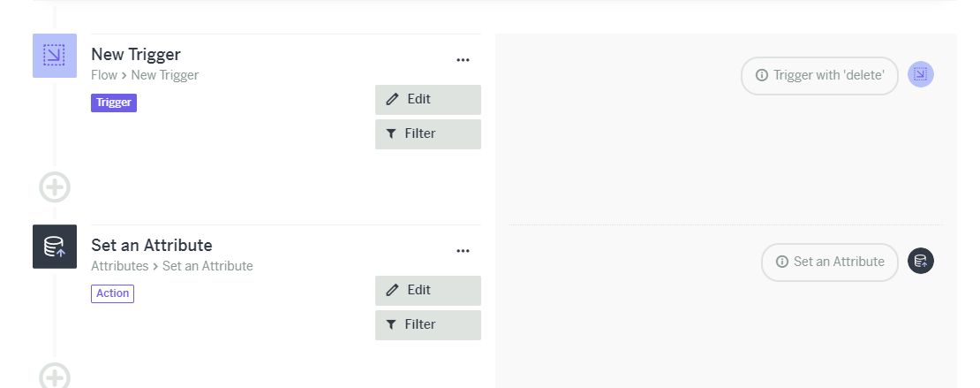Edit the Set an Attribute step

(428, 291)
